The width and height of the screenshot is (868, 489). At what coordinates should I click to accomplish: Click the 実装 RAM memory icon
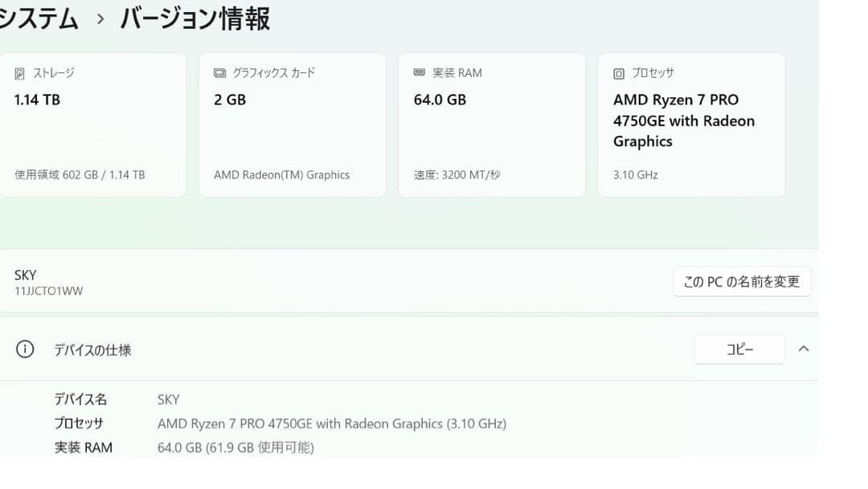click(418, 72)
